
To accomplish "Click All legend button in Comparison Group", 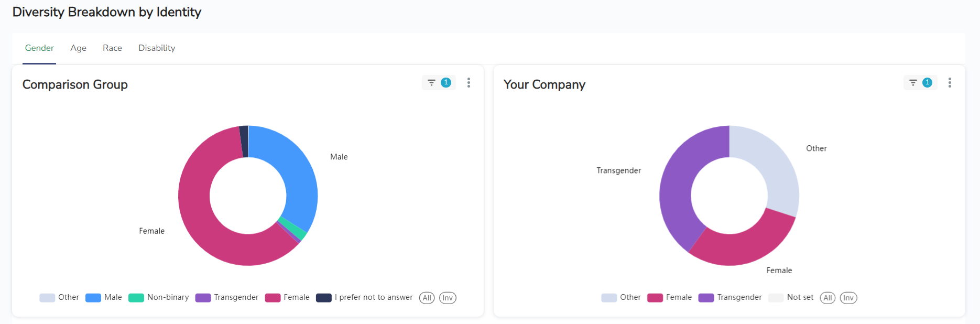I will (427, 298).
